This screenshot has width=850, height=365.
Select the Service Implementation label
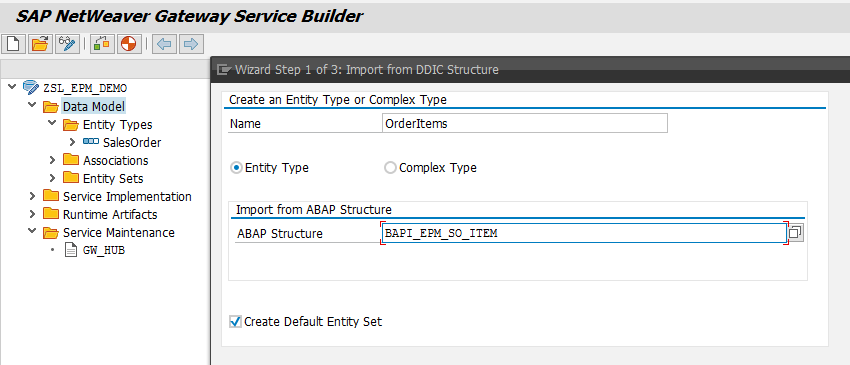pyautogui.click(x=127, y=196)
